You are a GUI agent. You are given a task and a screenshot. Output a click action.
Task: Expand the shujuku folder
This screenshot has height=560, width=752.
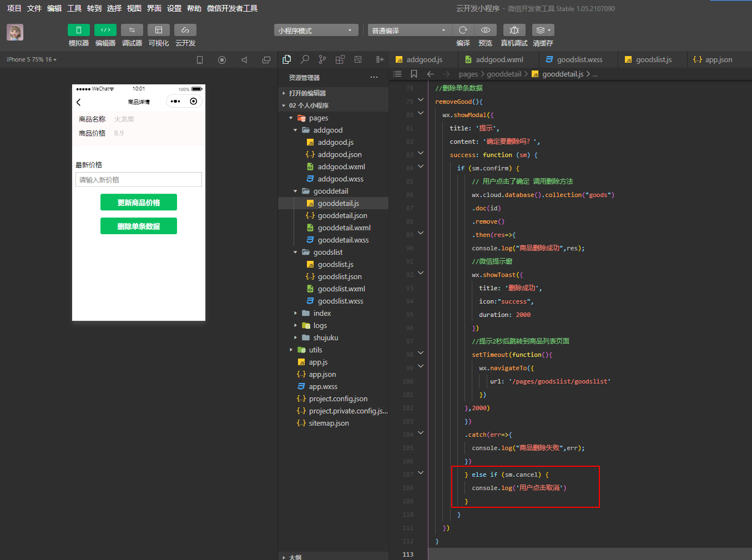click(333, 337)
